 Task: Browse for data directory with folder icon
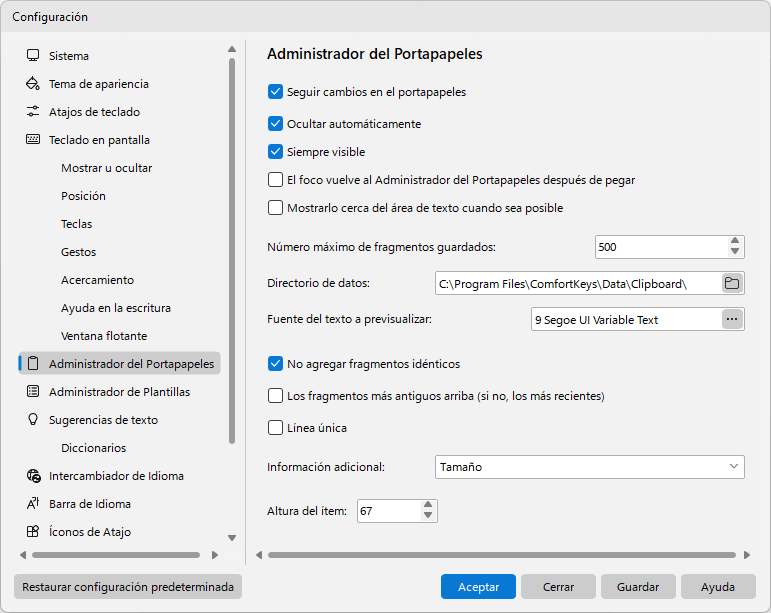[732, 283]
